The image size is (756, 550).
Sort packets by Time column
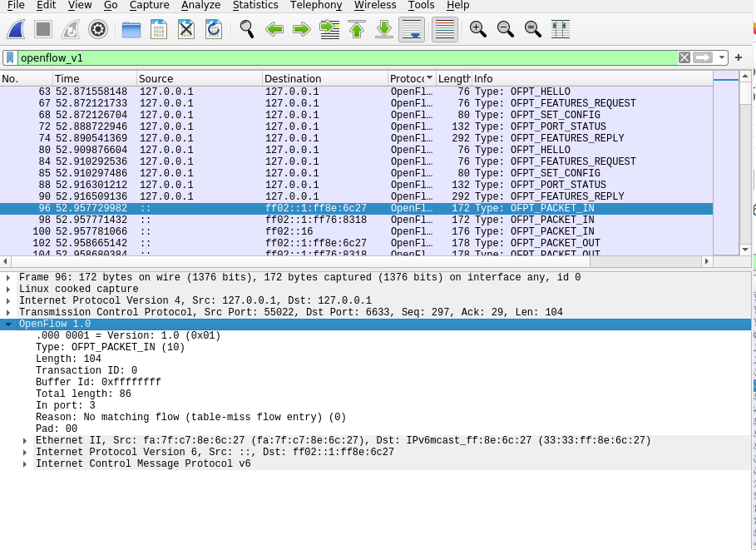click(x=95, y=79)
